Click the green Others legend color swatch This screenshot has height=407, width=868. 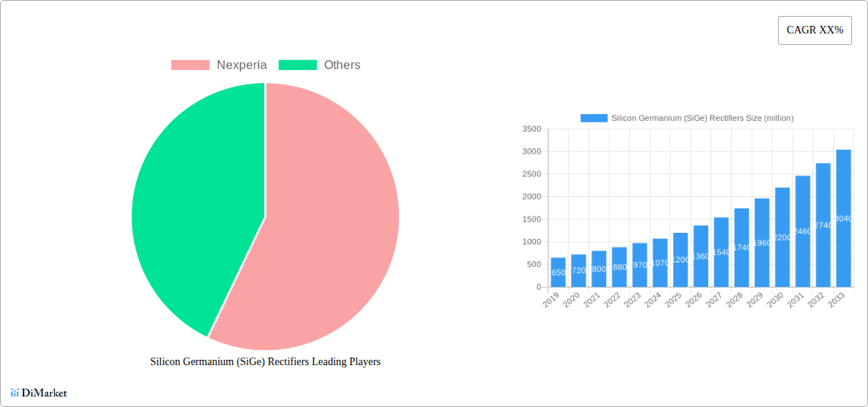tap(298, 65)
